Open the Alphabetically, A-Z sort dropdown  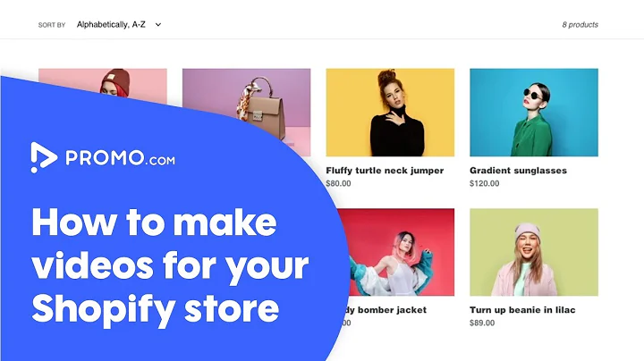(x=119, y=25)
